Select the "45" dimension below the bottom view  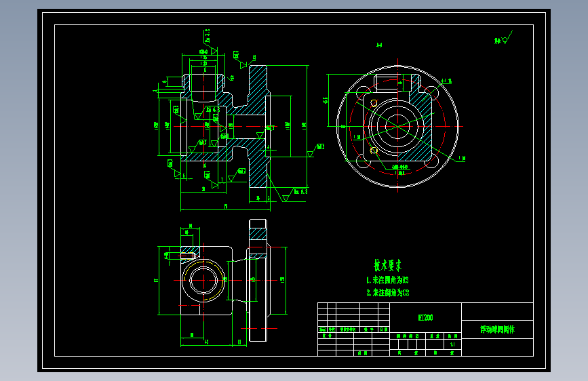207,342
